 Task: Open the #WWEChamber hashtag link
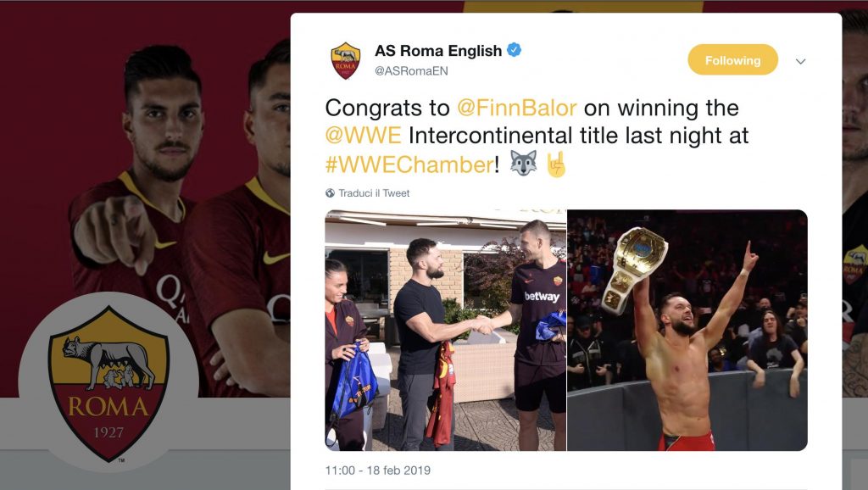(409, 164)
